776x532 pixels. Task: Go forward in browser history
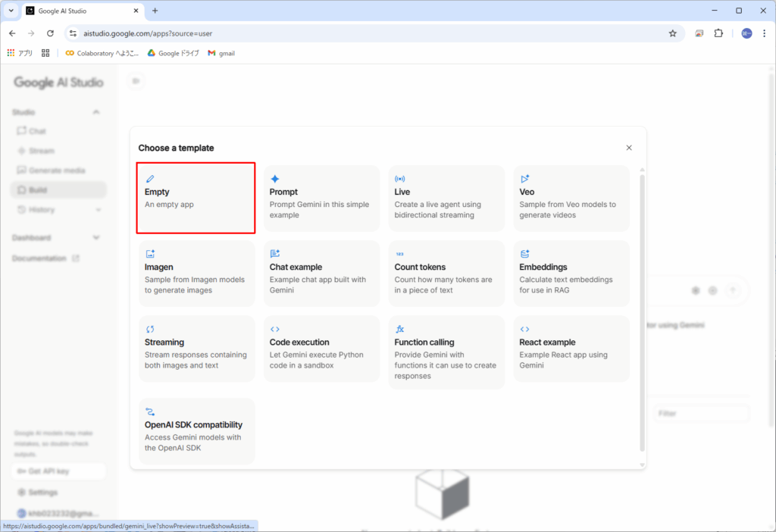pos(31,33)
